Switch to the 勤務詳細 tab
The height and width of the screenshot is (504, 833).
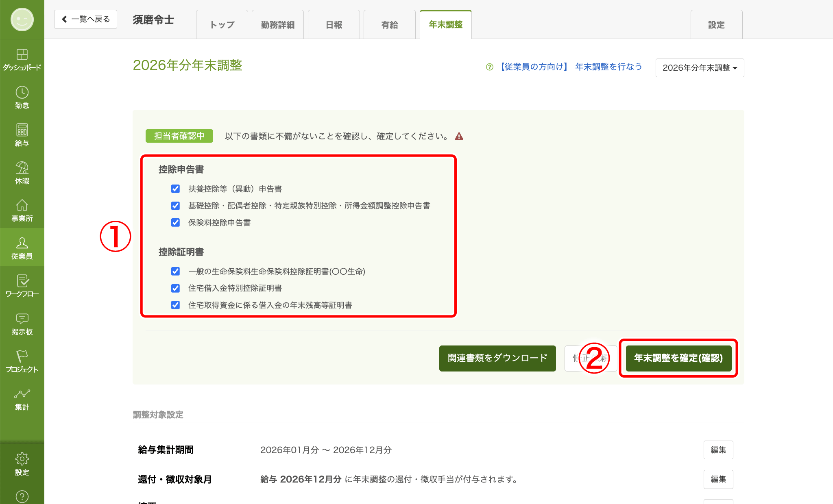278,25
